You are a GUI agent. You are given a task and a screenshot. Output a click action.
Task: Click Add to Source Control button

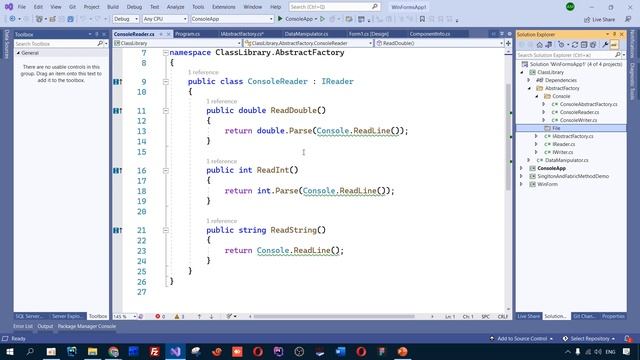(x=521, y=338)
